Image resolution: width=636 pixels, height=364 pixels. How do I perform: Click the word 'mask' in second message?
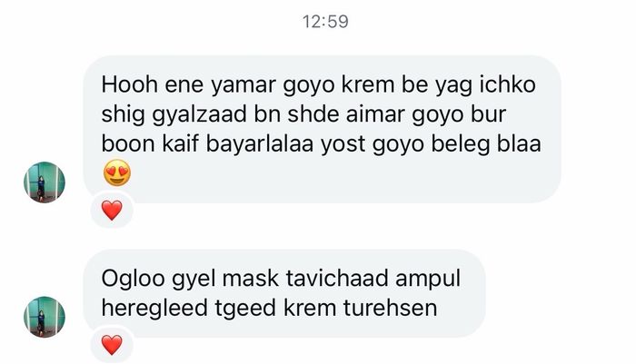(250, 279)
